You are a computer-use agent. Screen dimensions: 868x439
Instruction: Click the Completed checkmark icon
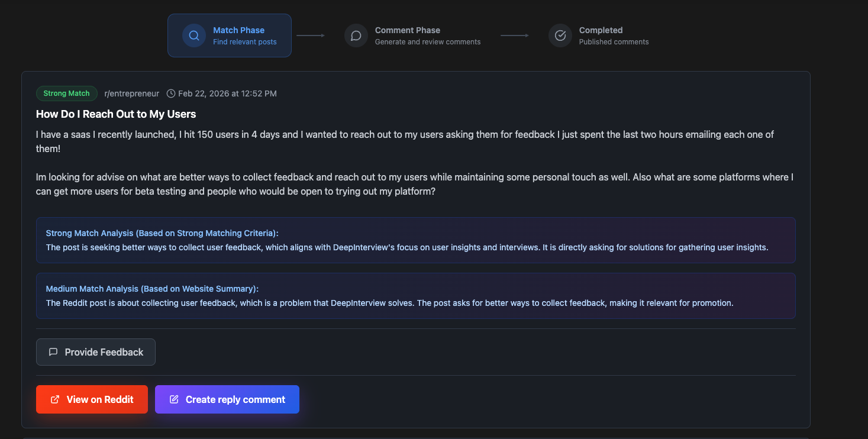pyautogui.click(x=560, y=35)
